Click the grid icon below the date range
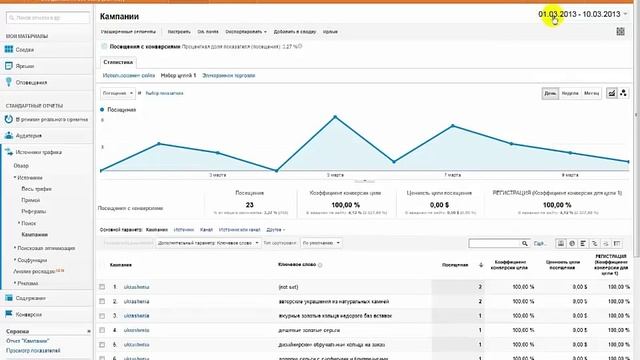Screen dimensions: 640x360 tap(620, 31)
